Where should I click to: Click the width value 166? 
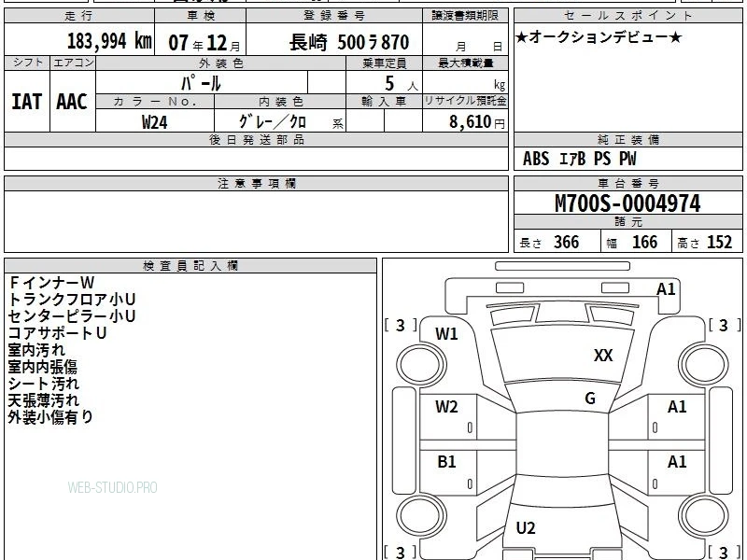click(644, 243)
